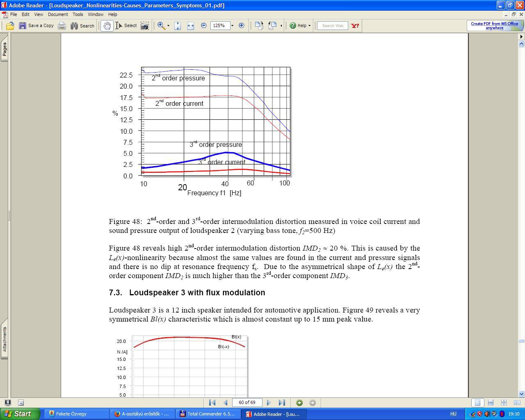Open the Document menu
Screen dimensions: 525x420
click(x=58, y=14)
